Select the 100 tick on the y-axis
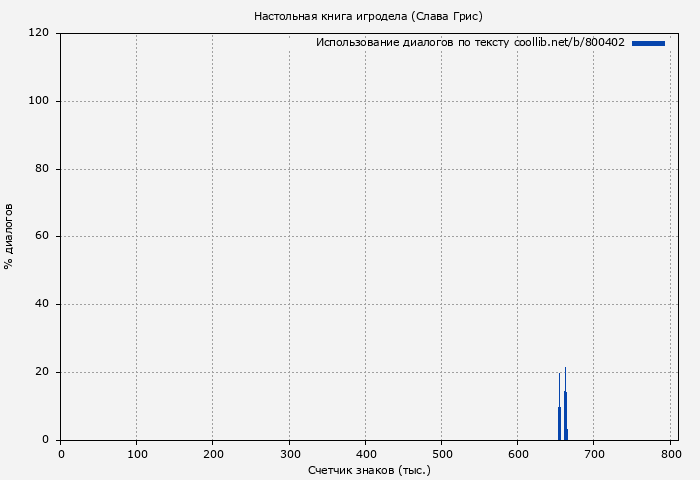The height and width of the screenshot is (480, 700). click(40, 101)
